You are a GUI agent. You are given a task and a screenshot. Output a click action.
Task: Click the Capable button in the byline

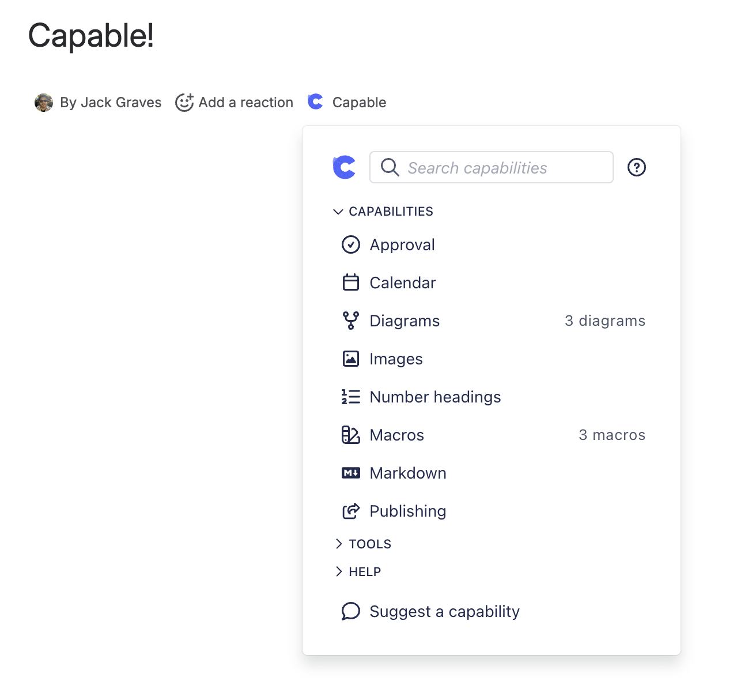coord(347,102)
